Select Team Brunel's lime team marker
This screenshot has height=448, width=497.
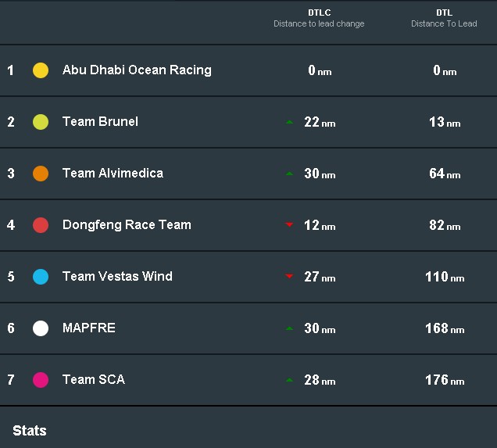[x=41, y=122]
